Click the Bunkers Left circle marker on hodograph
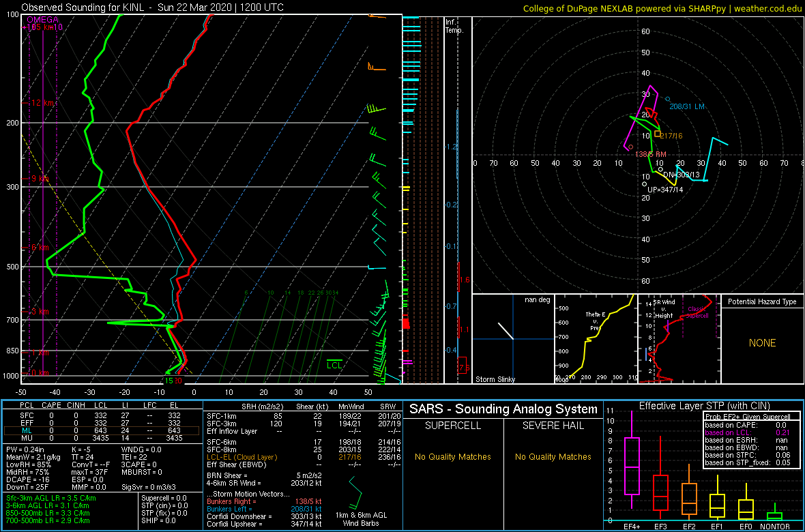 pyautogui.click(x=667, y=99)
